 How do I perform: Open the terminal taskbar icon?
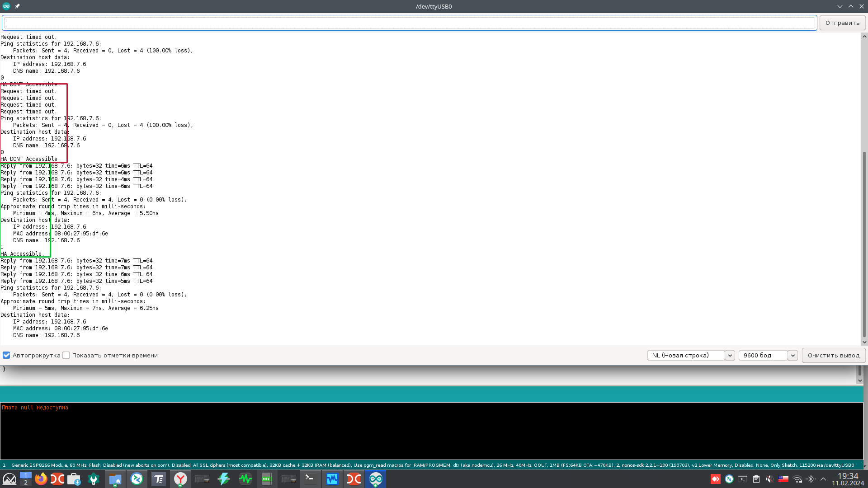310,479
